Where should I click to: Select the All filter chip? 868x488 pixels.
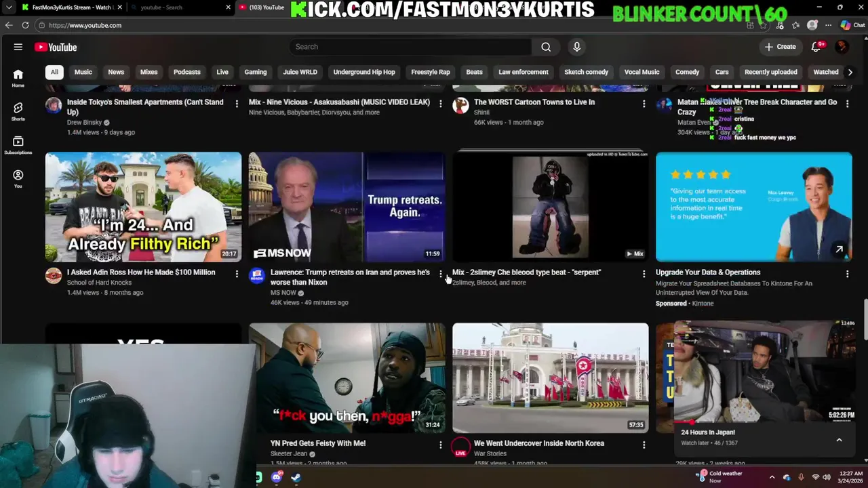(x=54, y=72)
